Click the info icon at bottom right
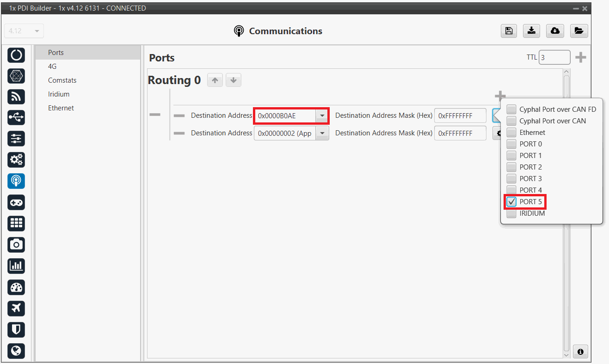The image size is (609, 364). click(580, 352)
